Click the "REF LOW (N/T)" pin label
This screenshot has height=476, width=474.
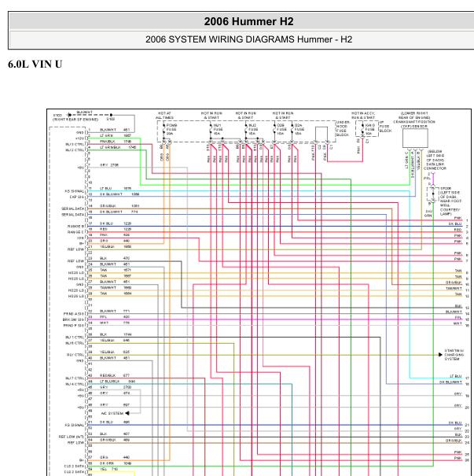(72, 437)
